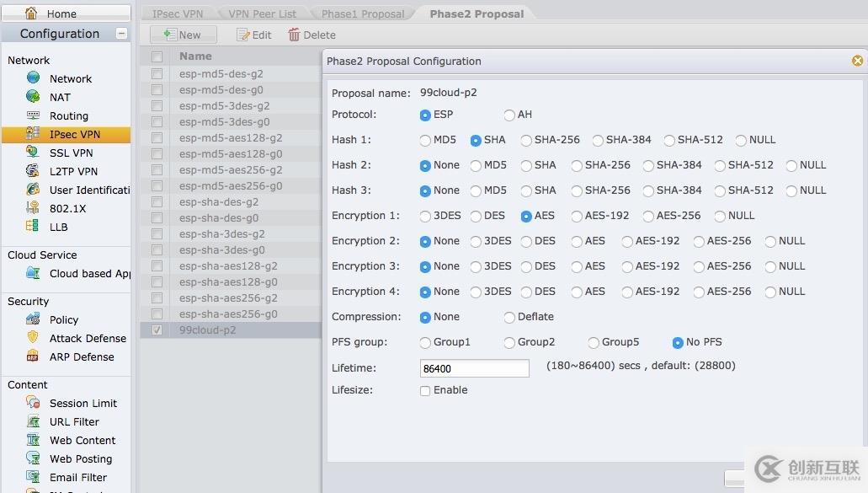Switch to VPN Peer List tab
Screen dimensions: 868x493
[263, 13]
